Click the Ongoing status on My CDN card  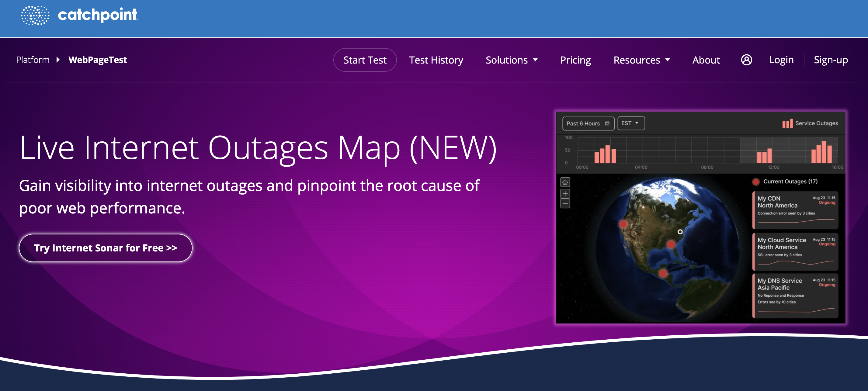(x=827, y=203)
